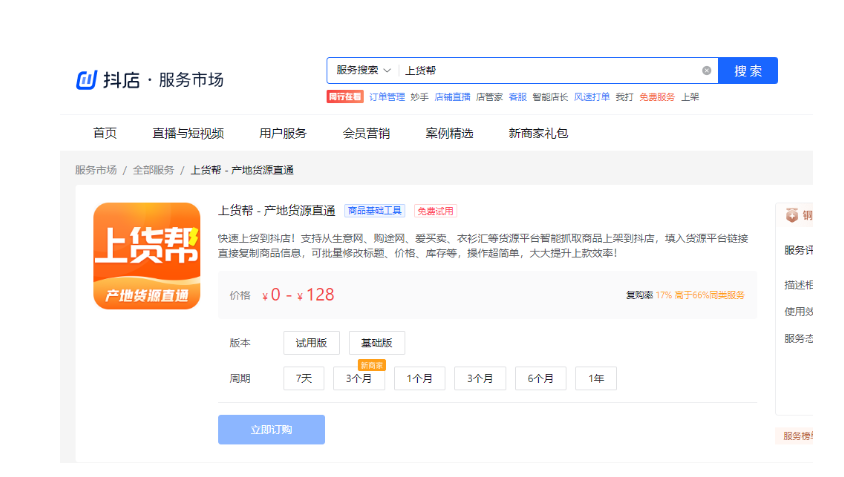The width and height of the screenshot is (844, 477).
Task: Select the 7天 period option
Action: coord(304,378)
